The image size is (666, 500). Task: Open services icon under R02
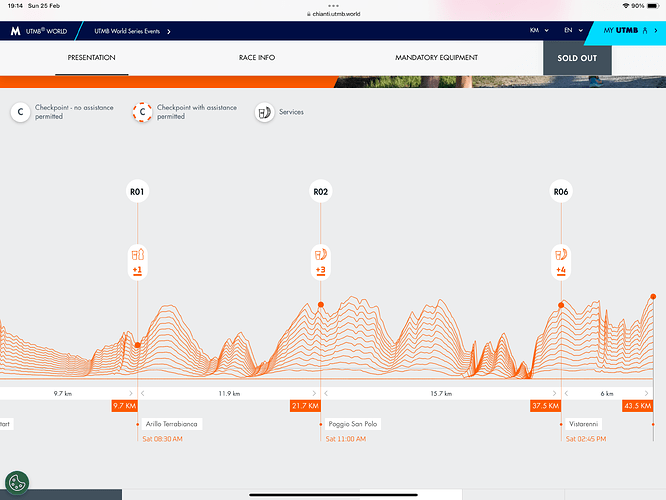321,254
